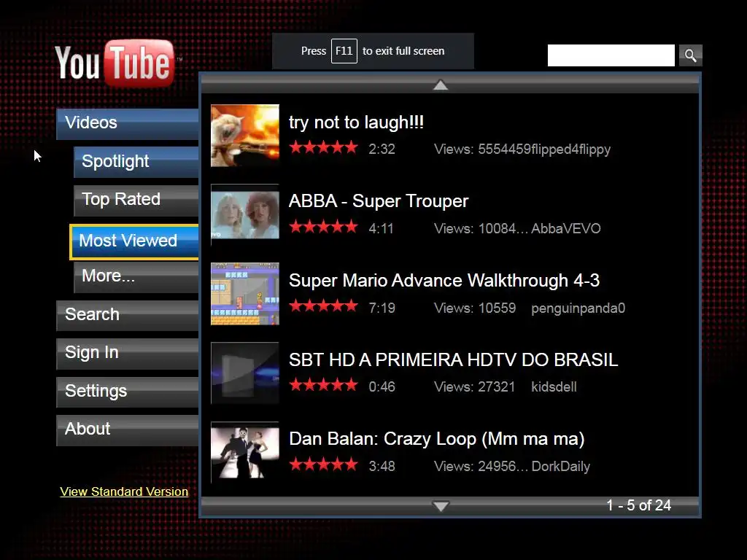Open the Settings menu item
747x560 pixels.
pyautogui.click(x=127, y=392)
